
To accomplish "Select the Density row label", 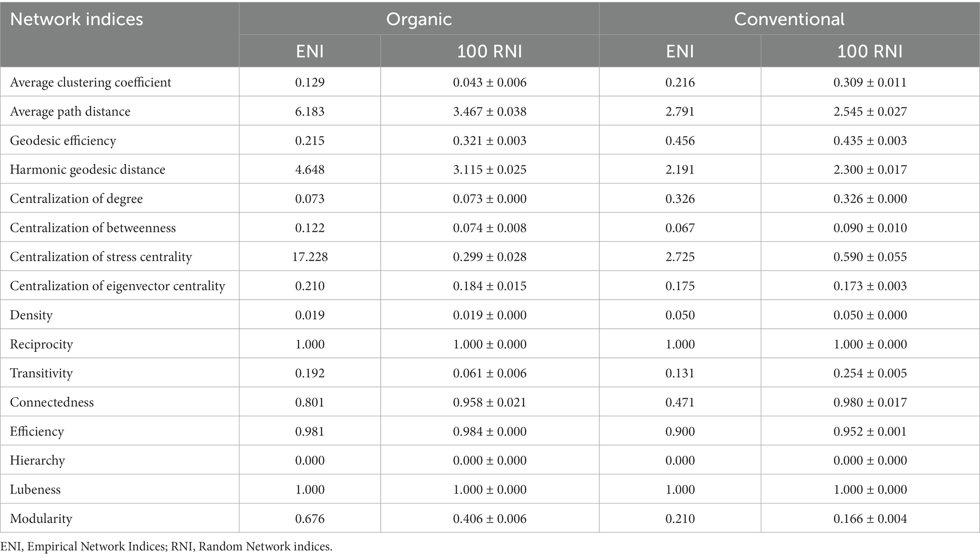I will tap(31, 315).
